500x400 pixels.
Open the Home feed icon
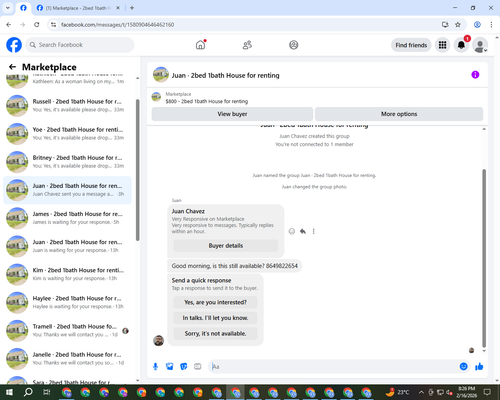coord(200,45)
